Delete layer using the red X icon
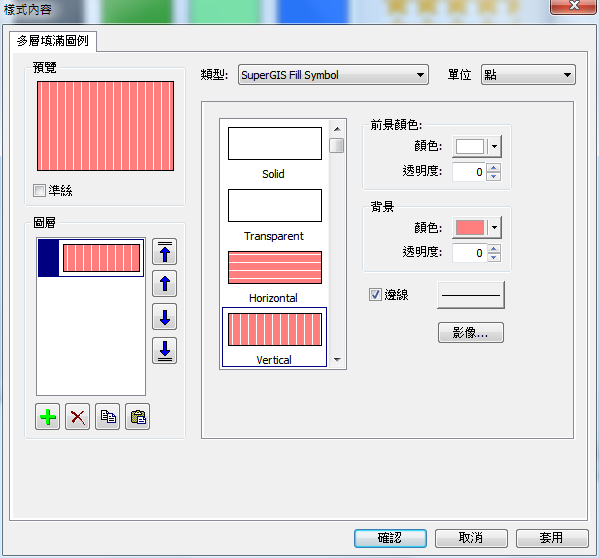Image resolution: width=599 pixels, height=558 pixels. point(78,417)
